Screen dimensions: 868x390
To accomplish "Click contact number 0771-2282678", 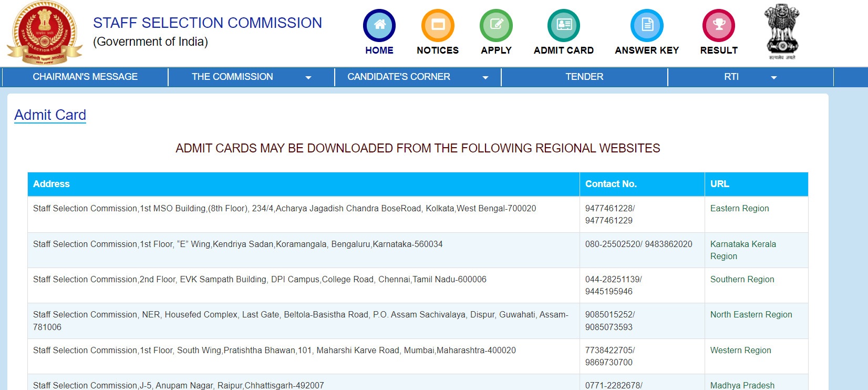I will [x=614, y=385].
